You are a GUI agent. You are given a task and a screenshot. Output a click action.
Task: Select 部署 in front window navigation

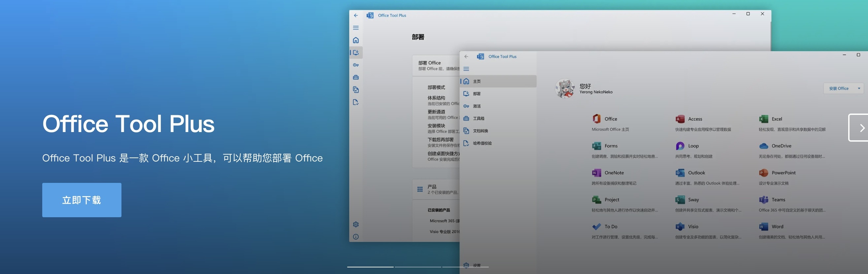(498, 94)
